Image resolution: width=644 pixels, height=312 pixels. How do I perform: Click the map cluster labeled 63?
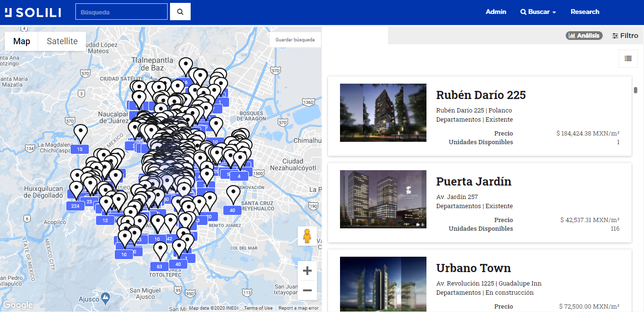(x=159, y=266)
